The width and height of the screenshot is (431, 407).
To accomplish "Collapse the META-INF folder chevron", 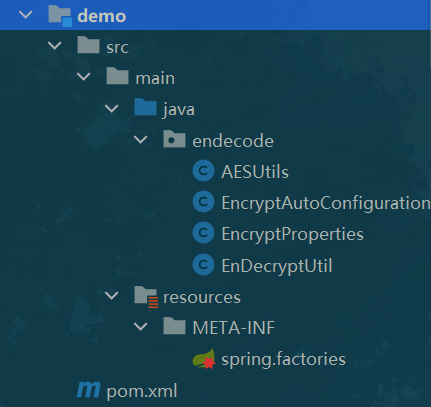I will click(141, 327).
